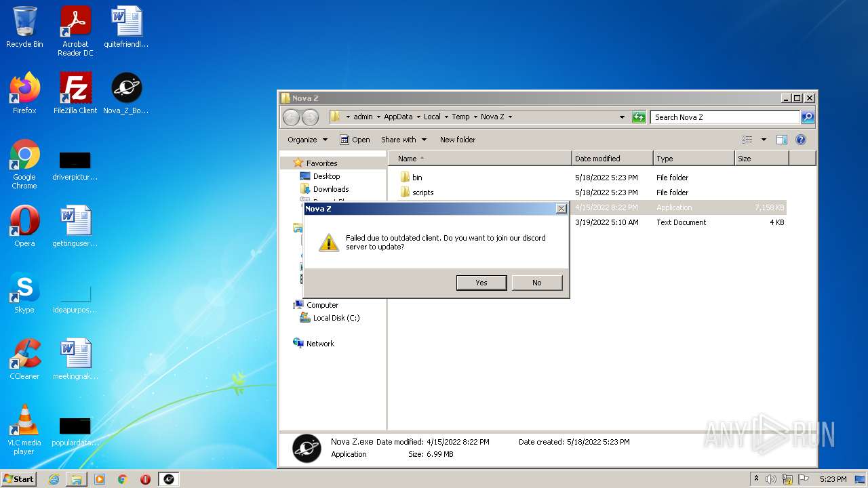Launch VLC media player shortcut
The height and width of the screenshot is (488, 868).
point(24,430)
